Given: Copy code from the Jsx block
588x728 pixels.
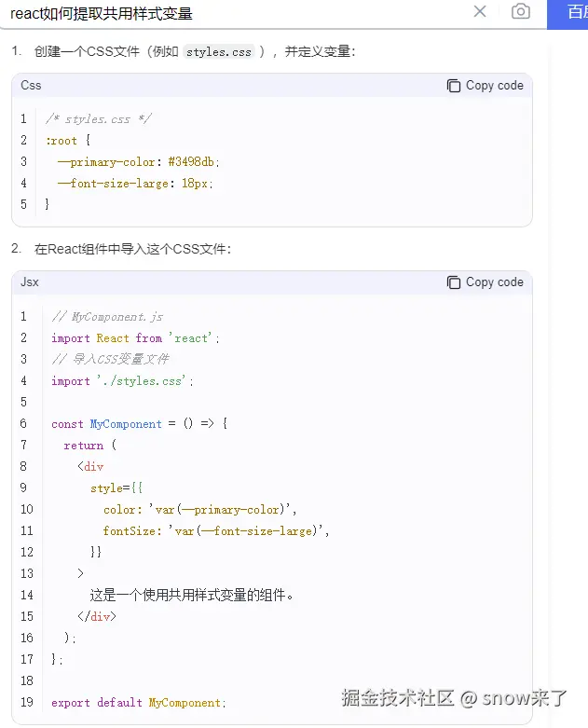Looking at the screenshot, I should coord(485,282).
